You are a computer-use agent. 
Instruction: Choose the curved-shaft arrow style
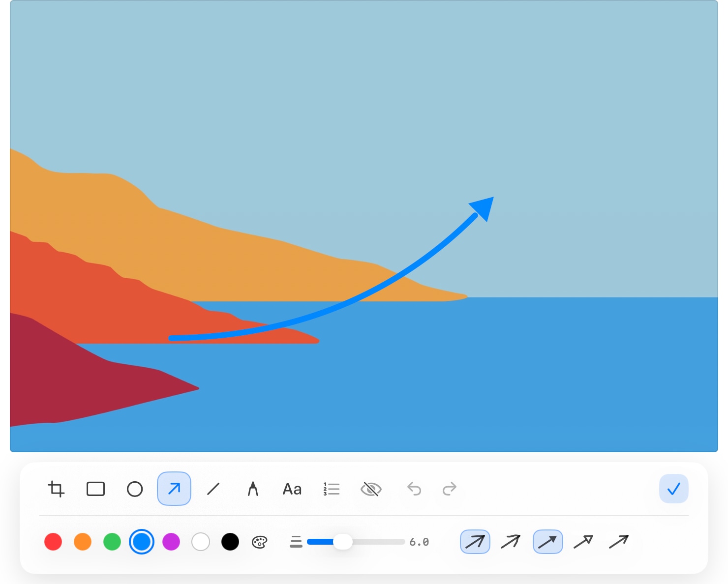(x=511, y=542)
